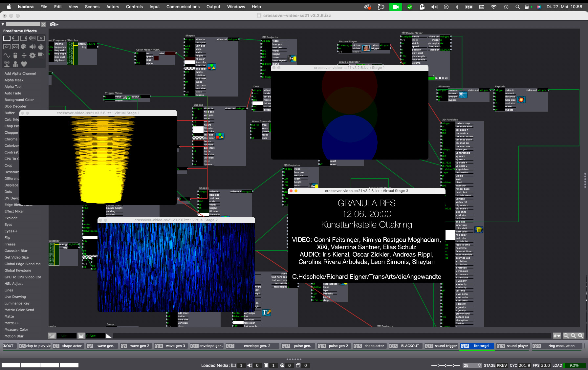Select scene Q20 ring modulation
588x370 pixels.
point(557,346)
